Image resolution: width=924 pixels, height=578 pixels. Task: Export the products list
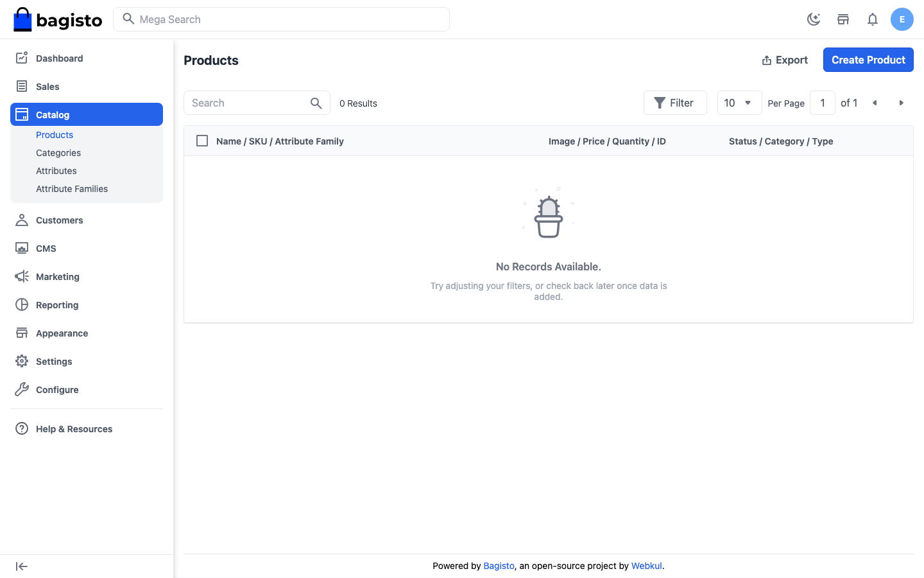point(785,60)
